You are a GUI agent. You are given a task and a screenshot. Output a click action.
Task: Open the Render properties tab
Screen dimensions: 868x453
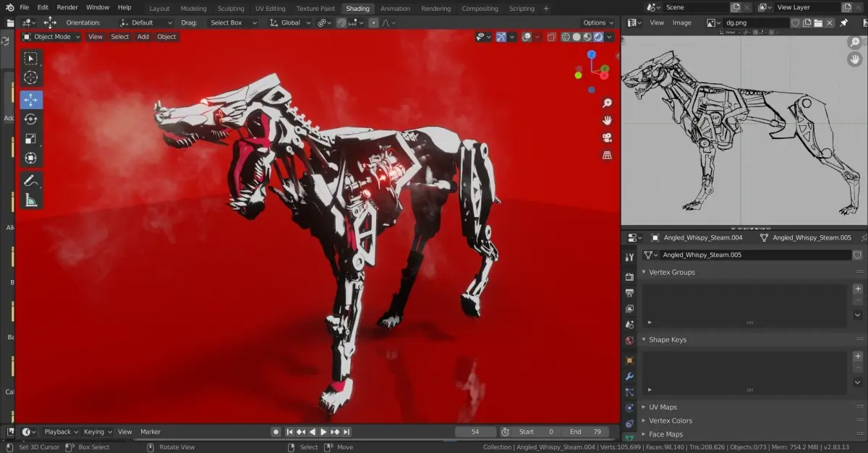(629, 277)
